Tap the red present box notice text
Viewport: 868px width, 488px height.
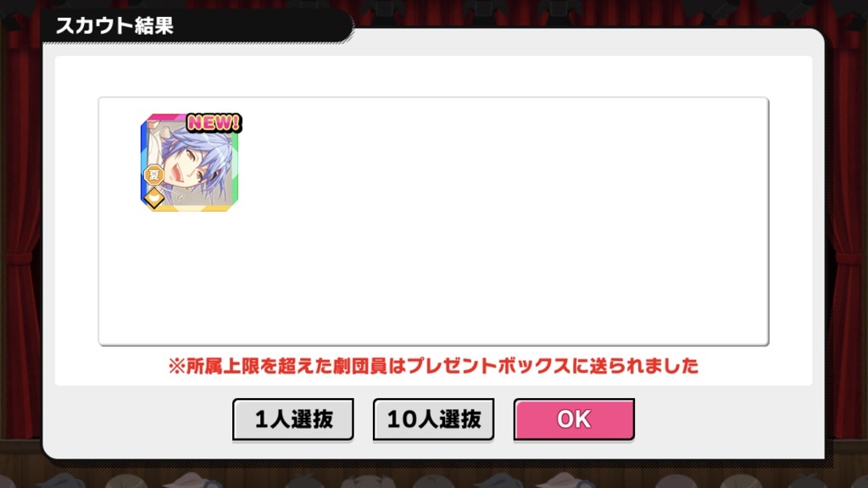click(433, 366)
